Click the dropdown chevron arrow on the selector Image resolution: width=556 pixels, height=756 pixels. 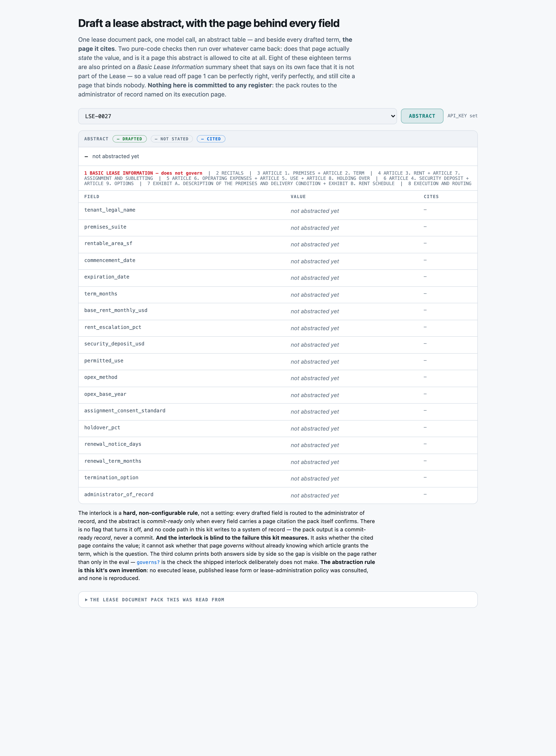[392, 116]
